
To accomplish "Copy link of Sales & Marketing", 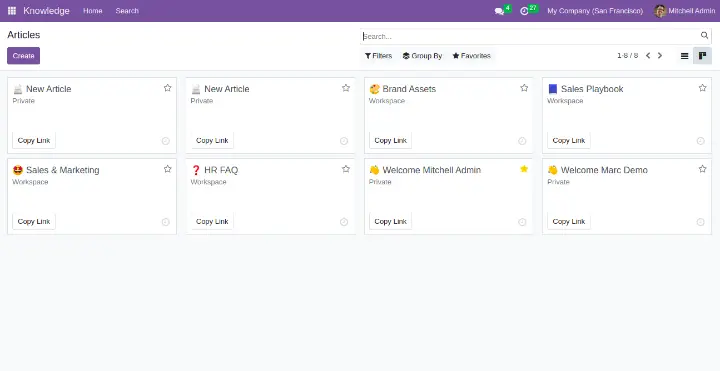I will click(x=34, y=222).
